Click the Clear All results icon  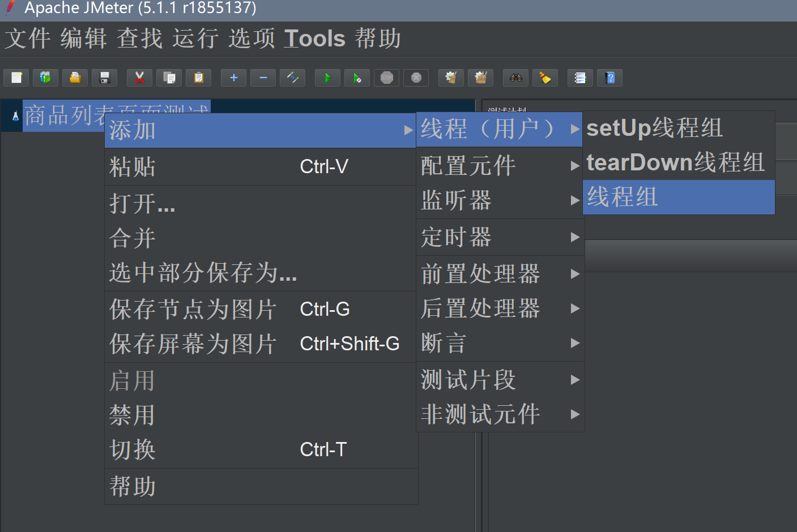click(480, 78)
